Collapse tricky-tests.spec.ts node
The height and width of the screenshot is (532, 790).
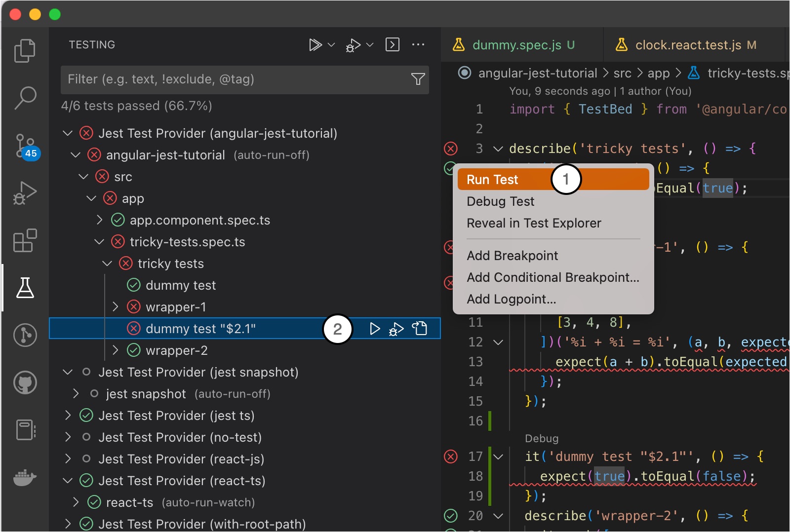click(x=99, y=242)
